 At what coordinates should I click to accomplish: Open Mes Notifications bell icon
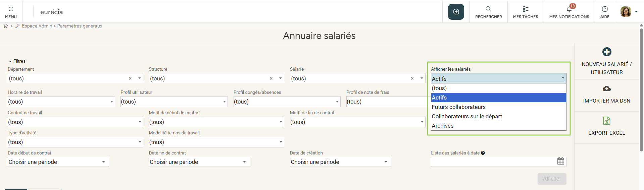pos(569,9)
